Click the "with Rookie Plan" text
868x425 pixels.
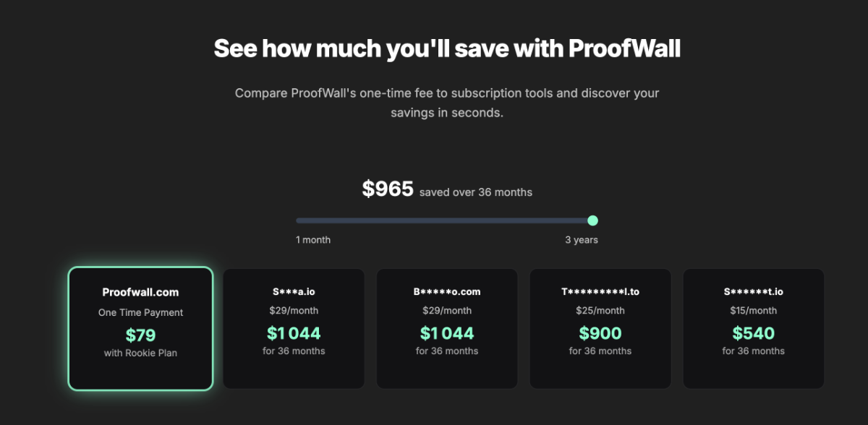(x=140, y=353)
